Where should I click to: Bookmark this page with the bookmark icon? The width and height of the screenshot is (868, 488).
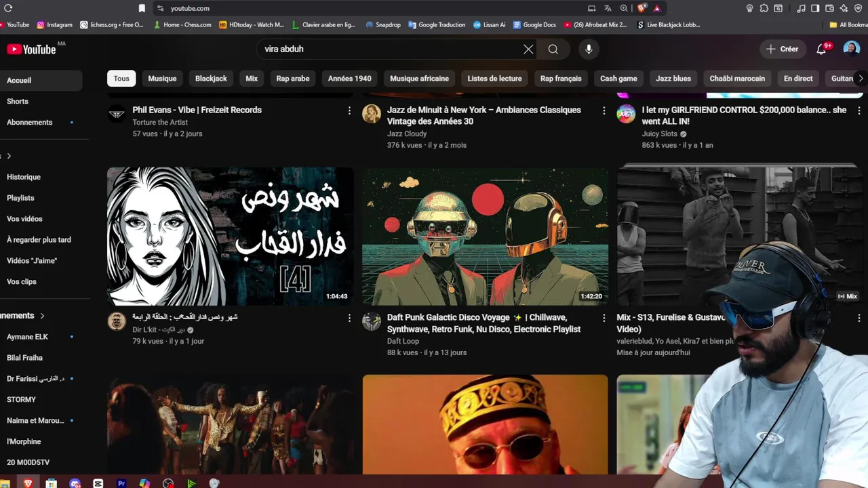(x=142, y=8)
